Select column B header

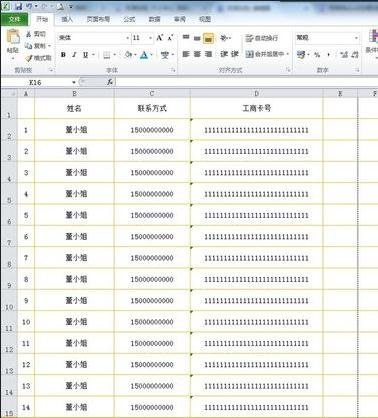point(74,94)
